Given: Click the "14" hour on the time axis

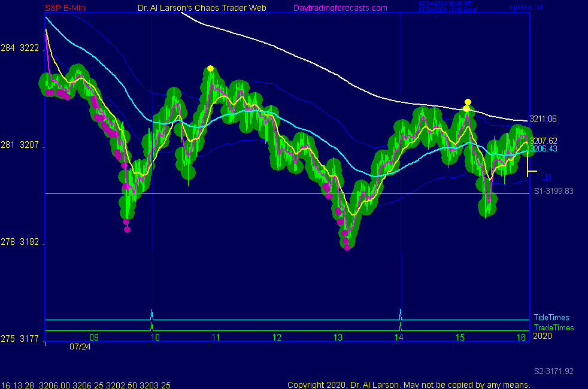Looking at the screenshot, I should (x=399, y=338).
